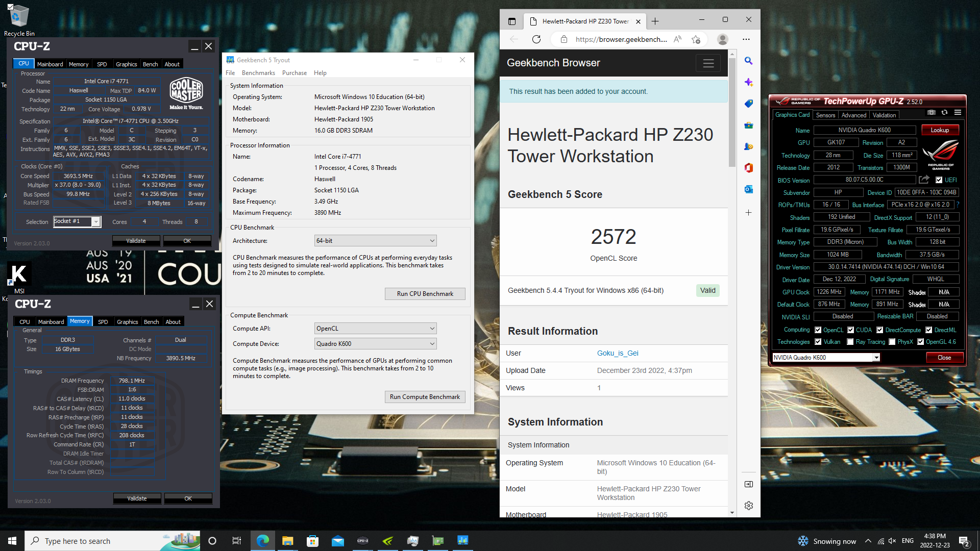Screen dimensions: 980x551
Task: Open the Edge profile avatar icon
Action: (722, 39)
